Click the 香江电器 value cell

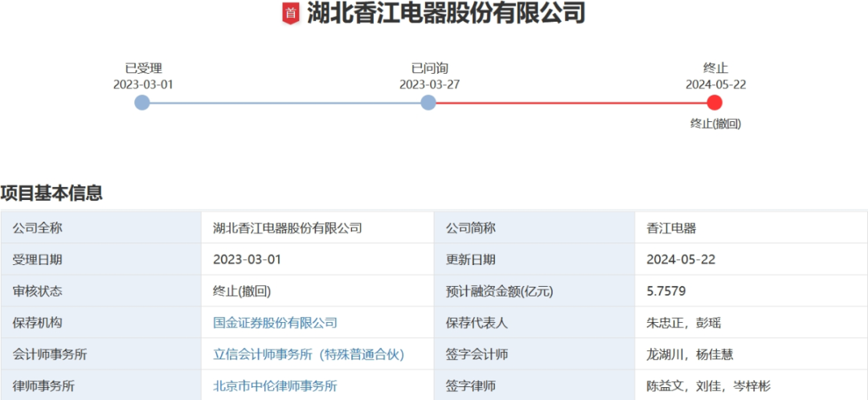[x=751, y=227]
